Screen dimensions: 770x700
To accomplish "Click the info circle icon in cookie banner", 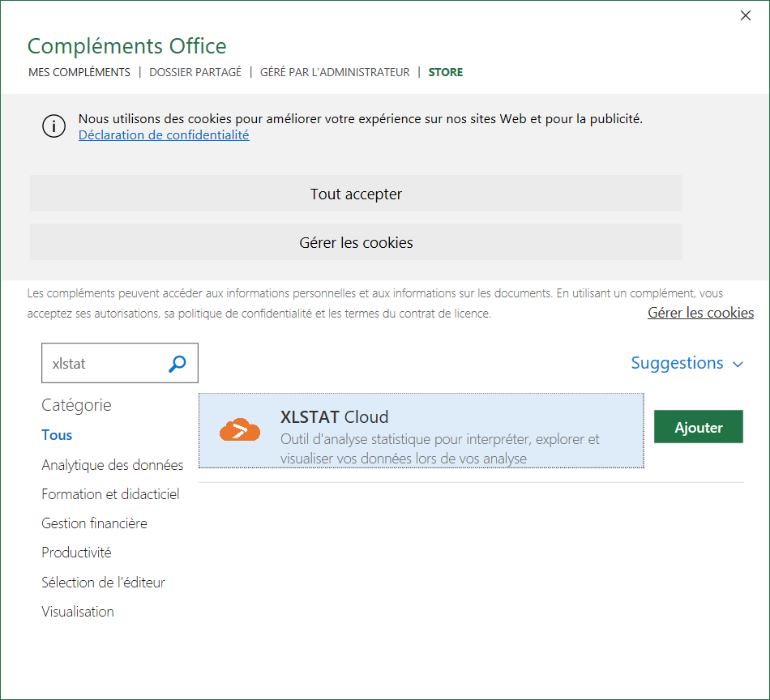I will (x=53, y=126).
